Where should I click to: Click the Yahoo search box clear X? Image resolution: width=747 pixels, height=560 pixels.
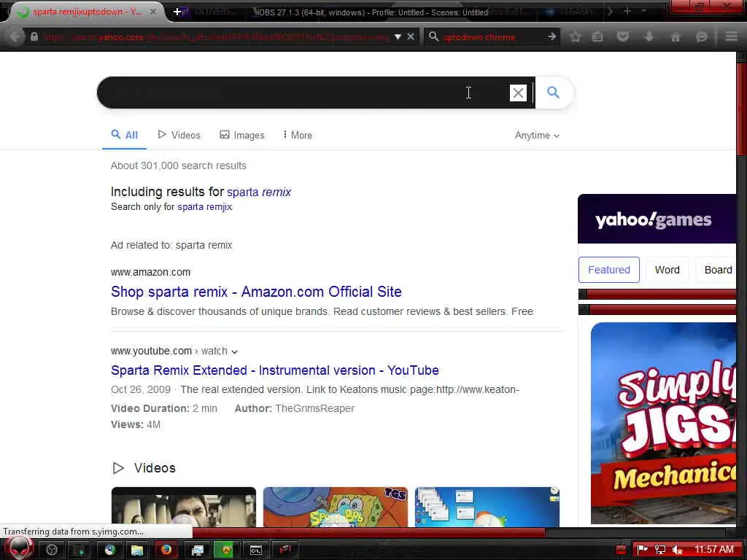(518, 93)
